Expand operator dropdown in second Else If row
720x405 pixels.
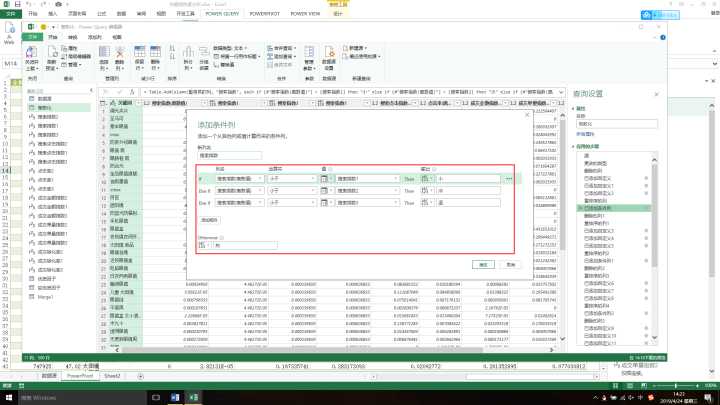312,190
